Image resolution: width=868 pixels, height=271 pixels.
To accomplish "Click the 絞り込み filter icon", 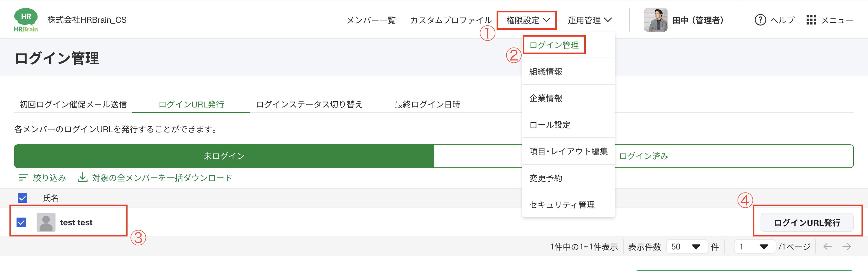I will tap(23, 178).
